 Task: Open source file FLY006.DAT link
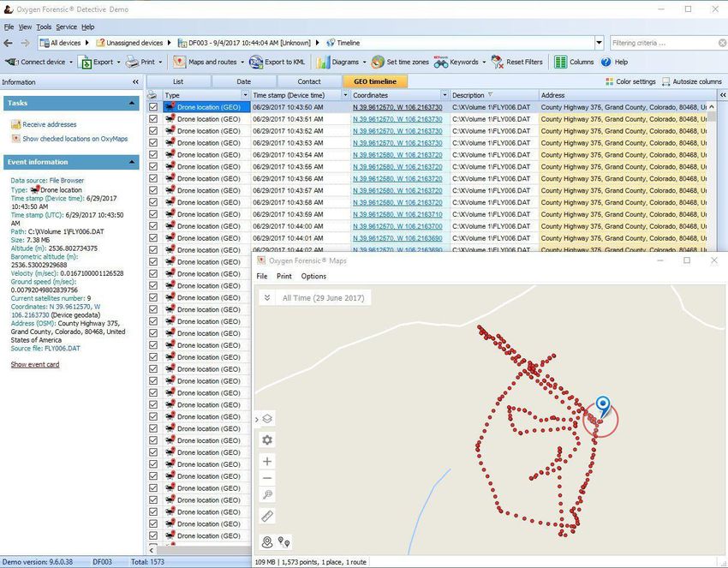pos(63,349)
